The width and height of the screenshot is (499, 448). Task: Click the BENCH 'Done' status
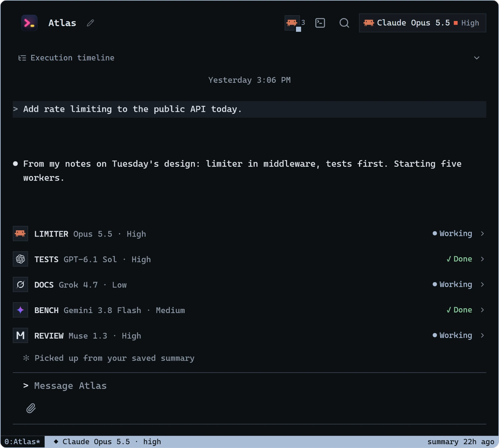pyautogui.click(x=459, y=310)
